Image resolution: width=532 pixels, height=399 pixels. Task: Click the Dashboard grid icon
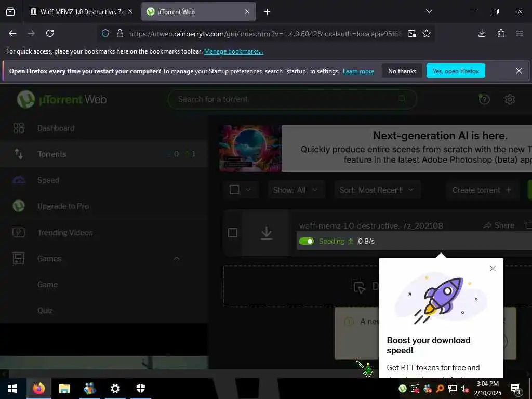(x=19, y=128)
